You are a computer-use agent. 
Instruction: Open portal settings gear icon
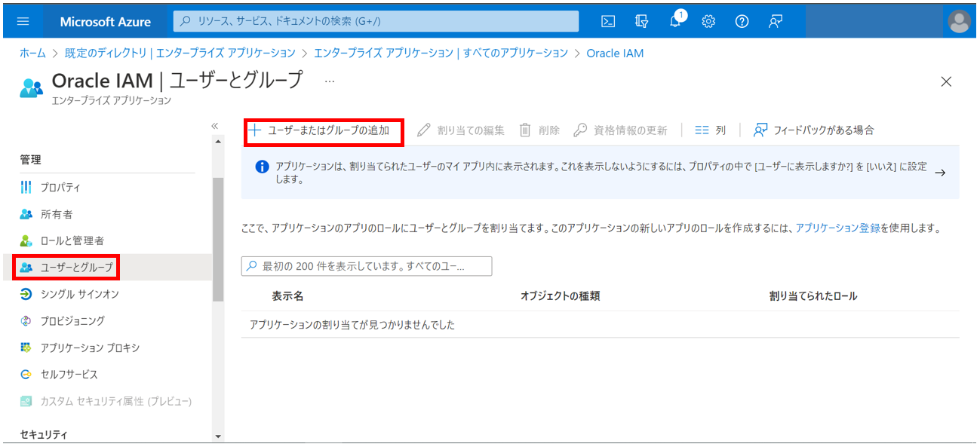[x=708, y=21]
